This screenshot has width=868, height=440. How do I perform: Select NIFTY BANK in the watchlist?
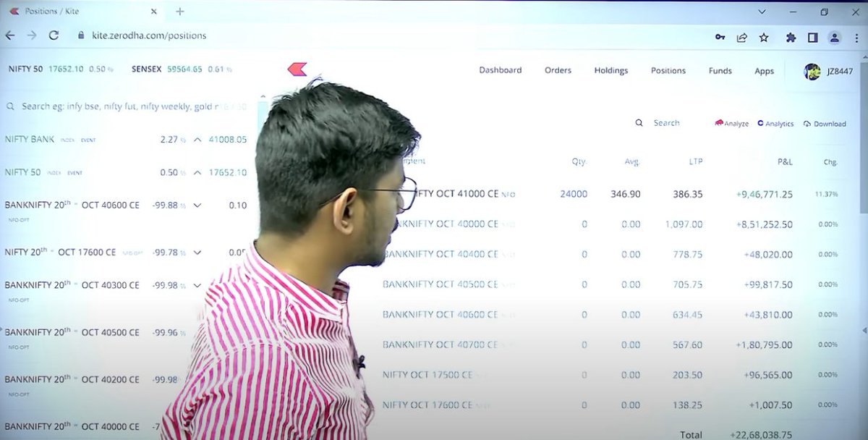coord(30,139)
